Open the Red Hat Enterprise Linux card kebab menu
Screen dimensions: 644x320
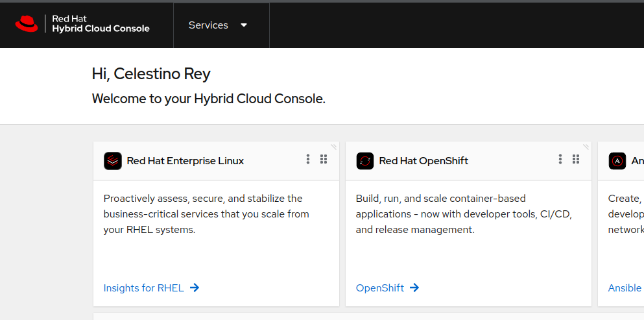click(x=308, y=160)
